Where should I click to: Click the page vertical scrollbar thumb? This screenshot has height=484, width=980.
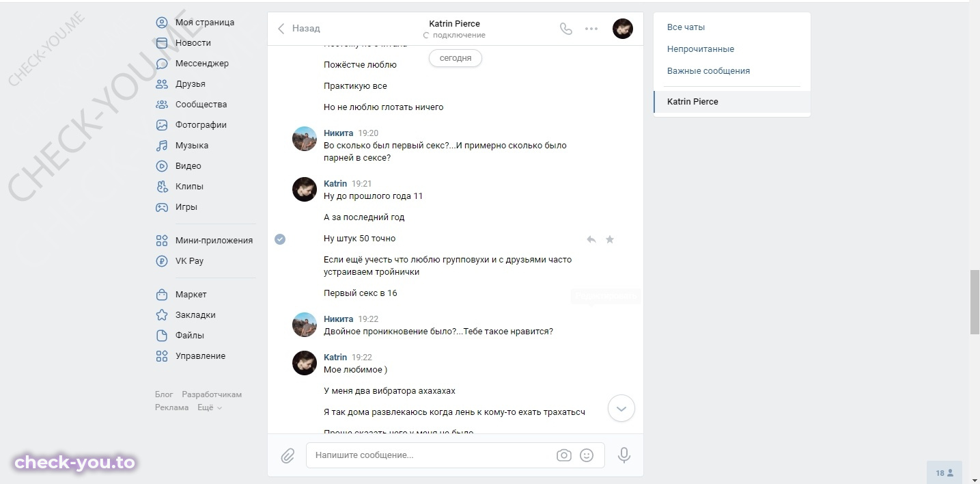coord(975,301)
